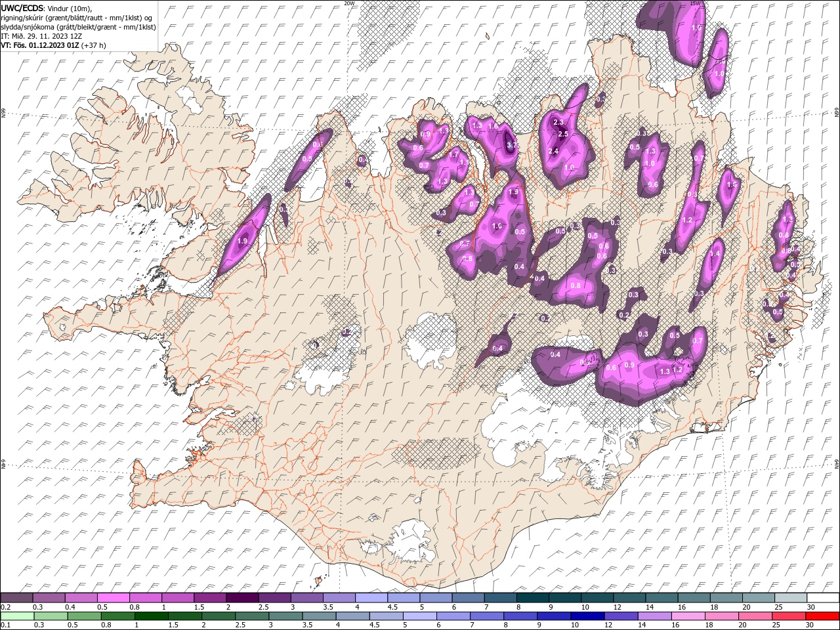Click the 2.4 snowfall value label
Image resolution: width=840 pixels, height=630 pixels.
point(553,152)
